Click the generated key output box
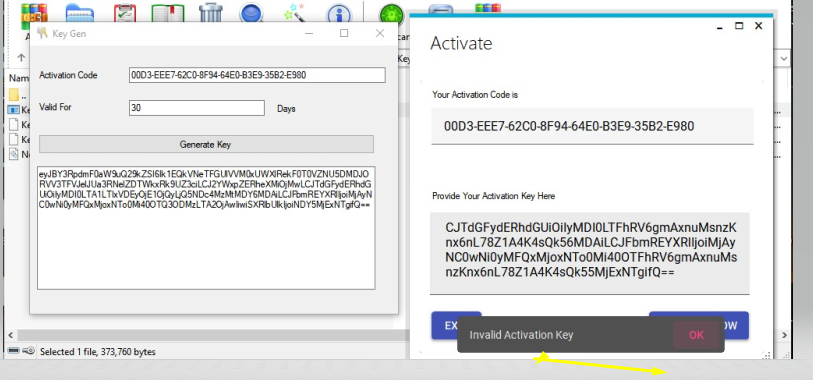 click(206, 228)
